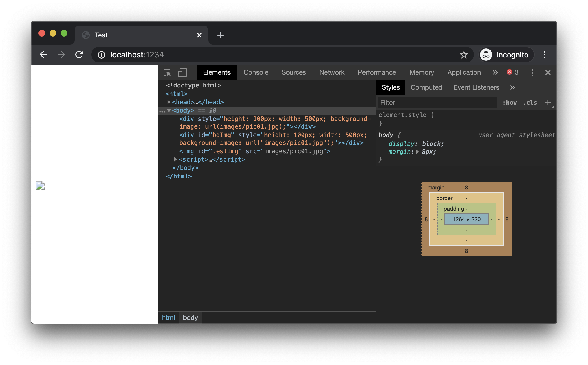Select the Styles sidebar tab
Image resolution: width=588 pixels, height=365 pixels.
pyautogui.click(x=391, y=87)
